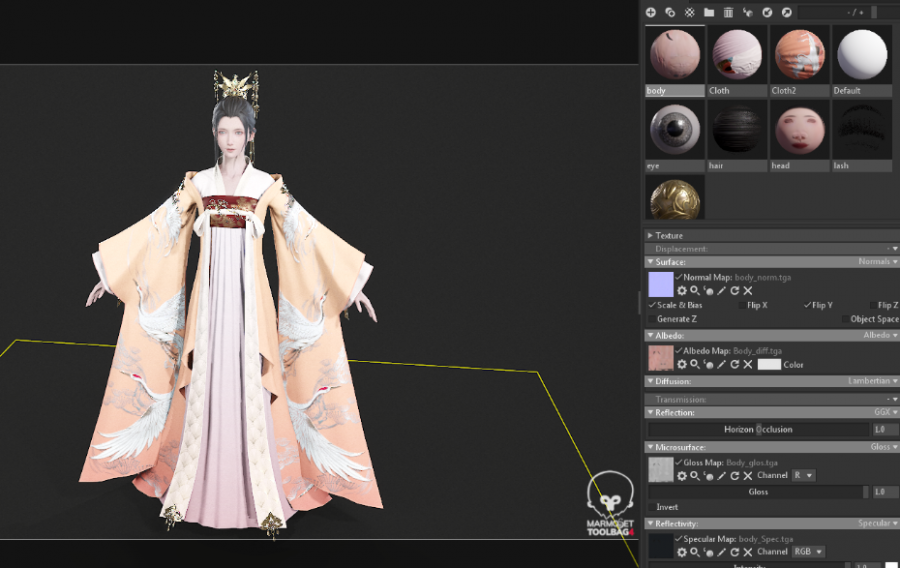Click the new material plus icon

[x=650, y=12]
